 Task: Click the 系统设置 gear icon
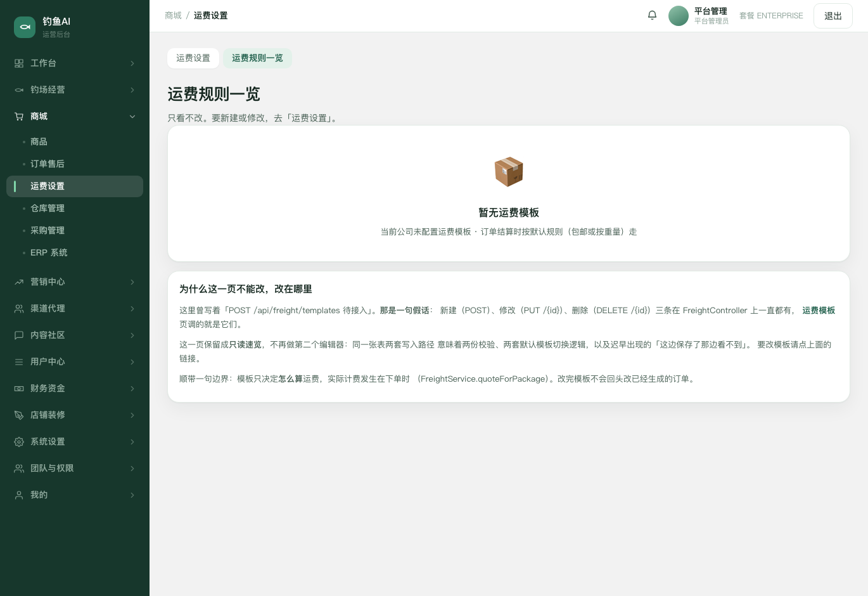point(19,442)
